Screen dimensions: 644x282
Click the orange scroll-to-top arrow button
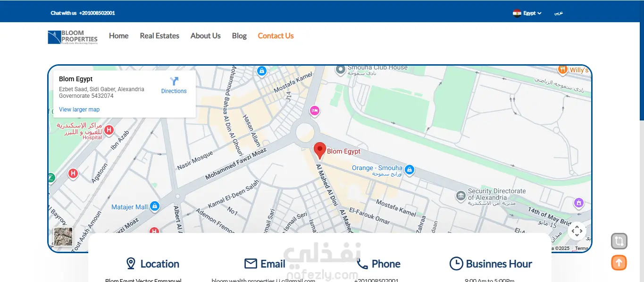click(619, 263)
